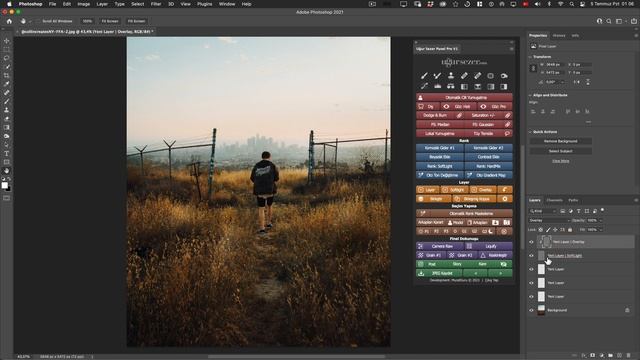
Task: Lock transparent pixels in Layers panel
Action: pos(541,230)
